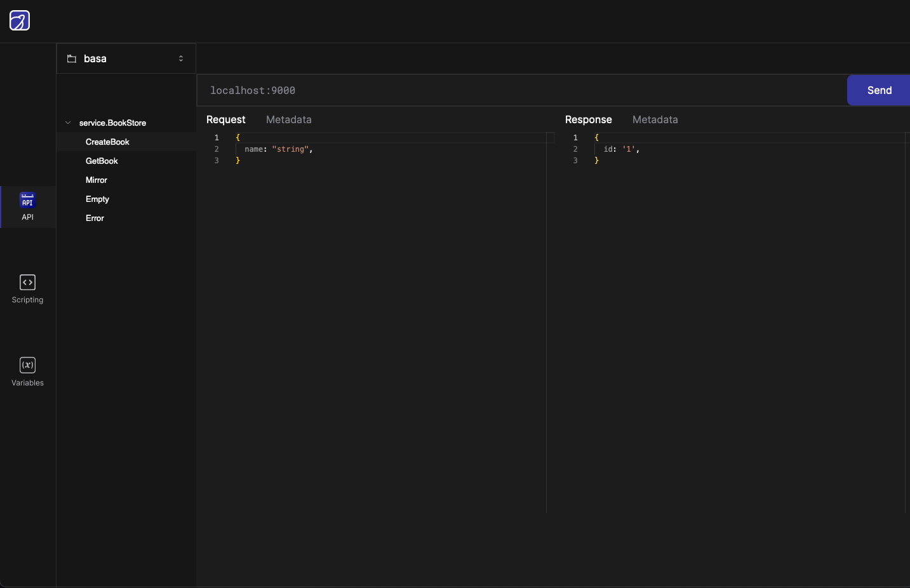Open the Metadata tab beside Request
The width and height of the screenshot is (910, 588).
point(289,119)
